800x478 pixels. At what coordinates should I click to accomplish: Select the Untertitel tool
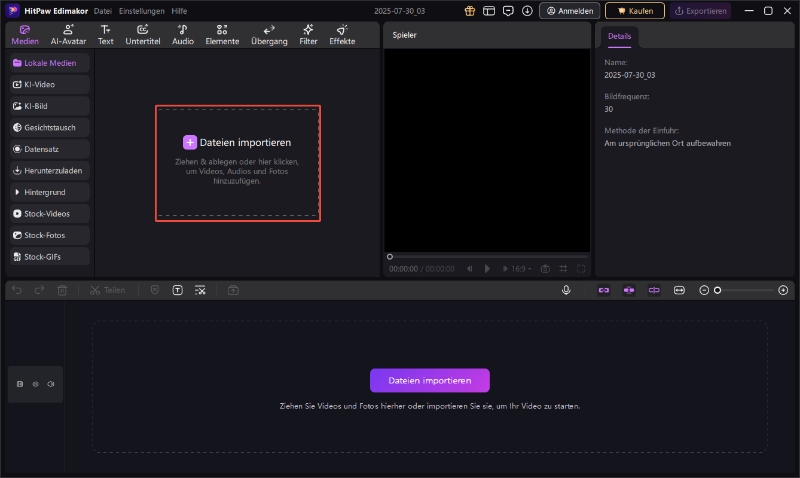coord(142,34)
